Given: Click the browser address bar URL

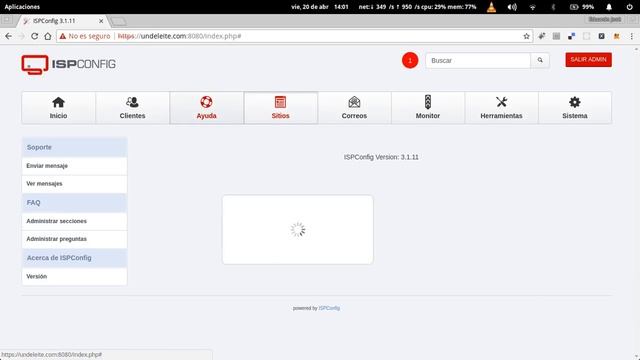Looking at the screenshot, I should (180, 36).
